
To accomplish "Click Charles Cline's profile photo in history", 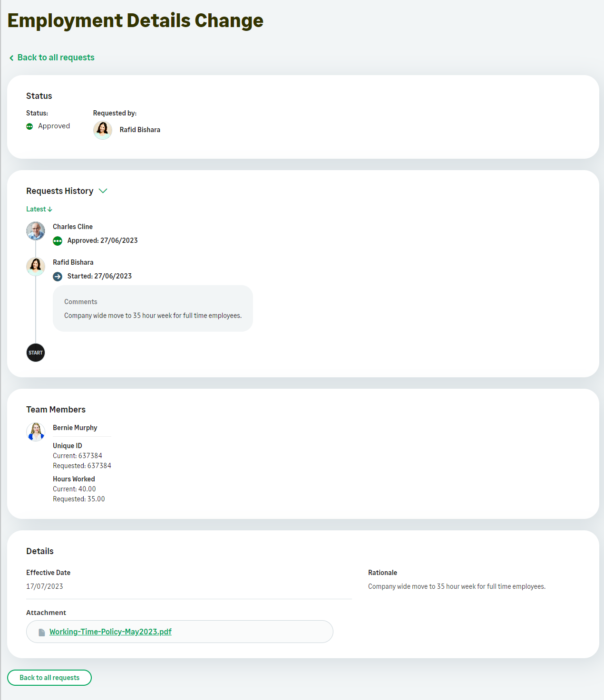I will point(36,231).
